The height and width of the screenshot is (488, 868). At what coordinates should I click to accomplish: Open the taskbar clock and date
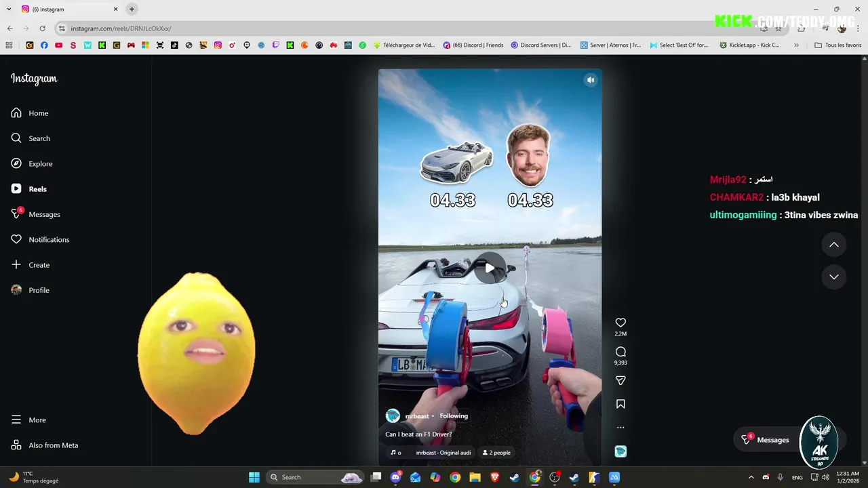[848, 477]
